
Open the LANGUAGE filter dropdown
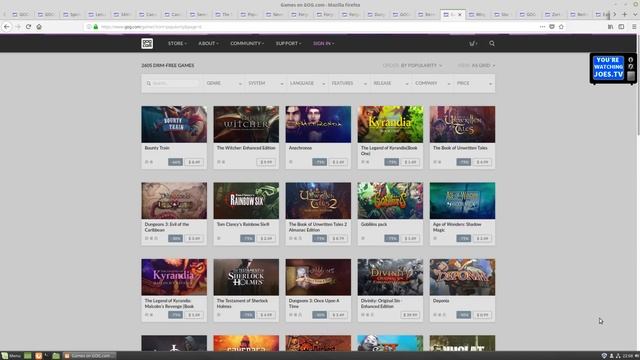307,83
